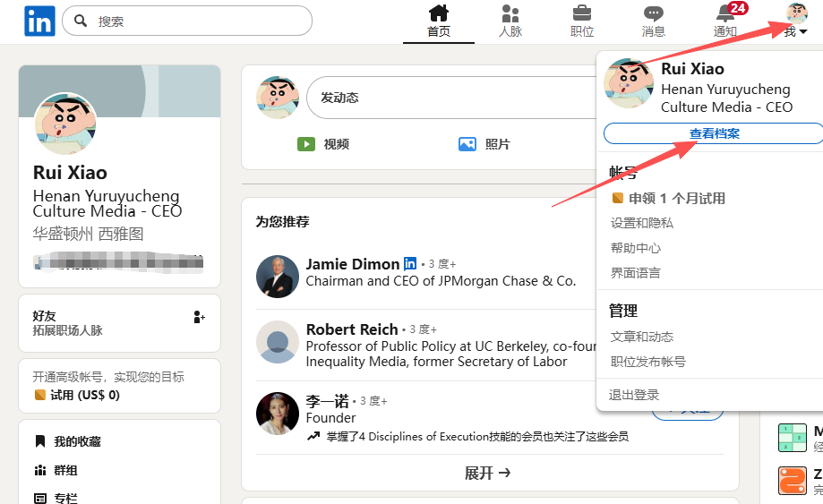The height and width of the screenshot is (504, 823).
Task: Expand recommendations with 展开 button
Action: (487, 473)
